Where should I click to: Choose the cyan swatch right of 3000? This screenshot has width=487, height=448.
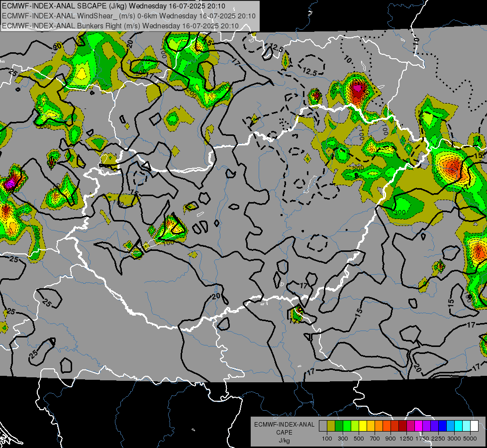(459, 426)
